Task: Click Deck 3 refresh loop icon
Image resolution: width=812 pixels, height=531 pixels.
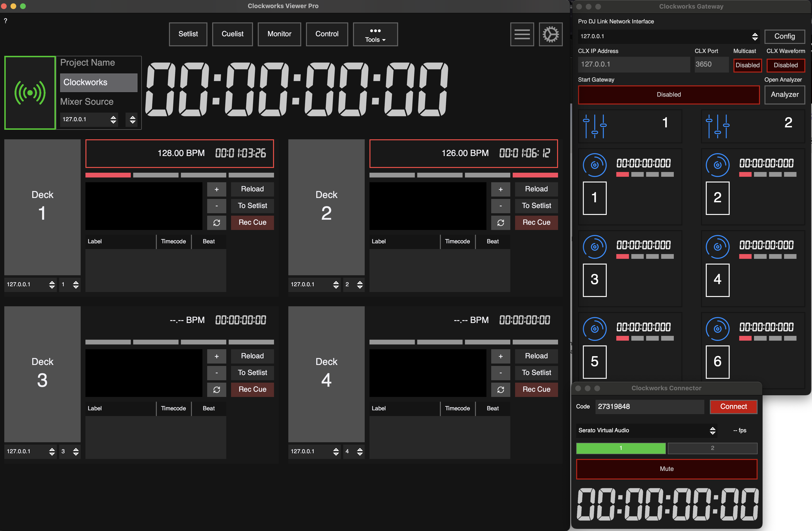Action: (x=216, y=390)
